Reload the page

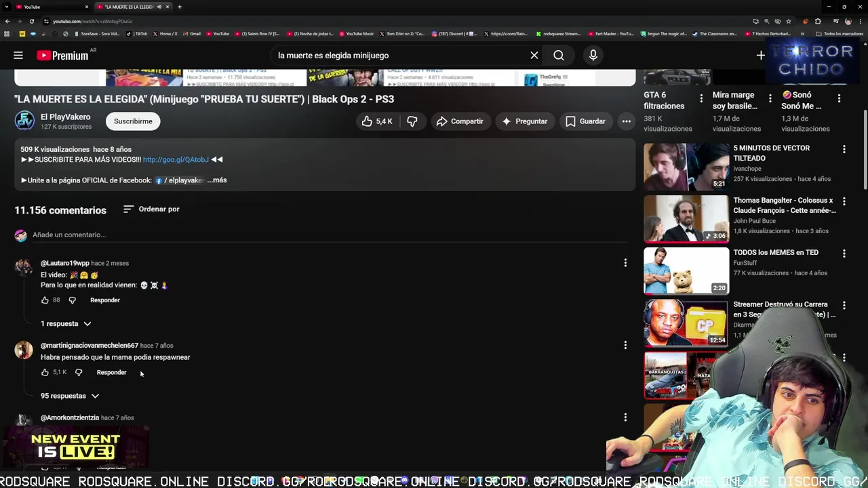pos(31,21)
